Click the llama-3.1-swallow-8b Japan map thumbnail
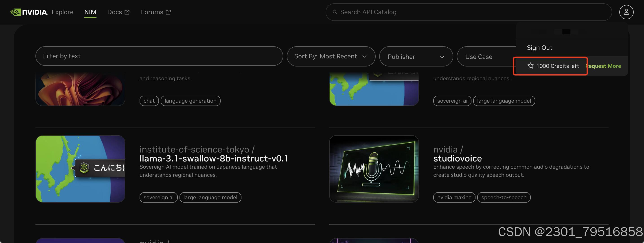Image resolution: width=644 pixels, height=243 pixels. (80, 169)
